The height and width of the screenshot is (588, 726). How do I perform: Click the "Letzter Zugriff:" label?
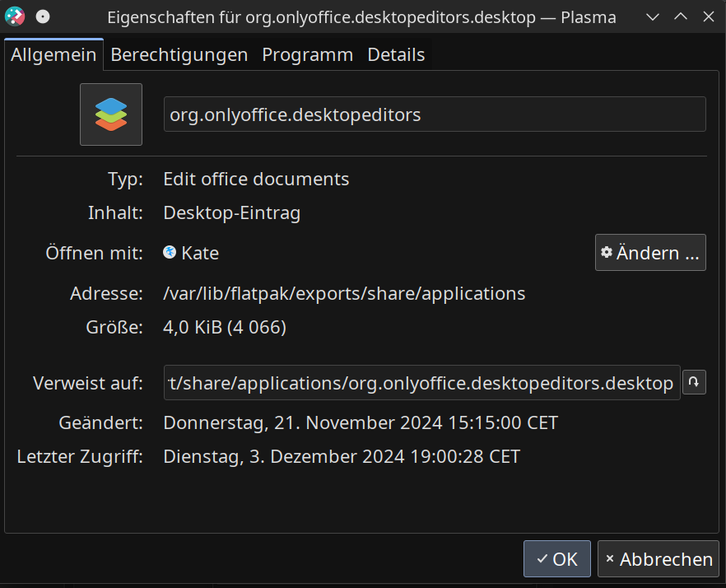coord(80,457)
